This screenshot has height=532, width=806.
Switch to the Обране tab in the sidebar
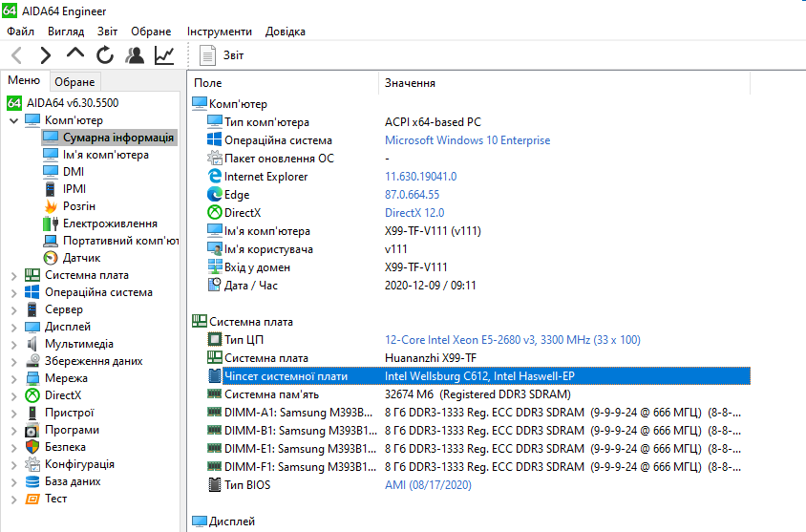coord(74,82)
